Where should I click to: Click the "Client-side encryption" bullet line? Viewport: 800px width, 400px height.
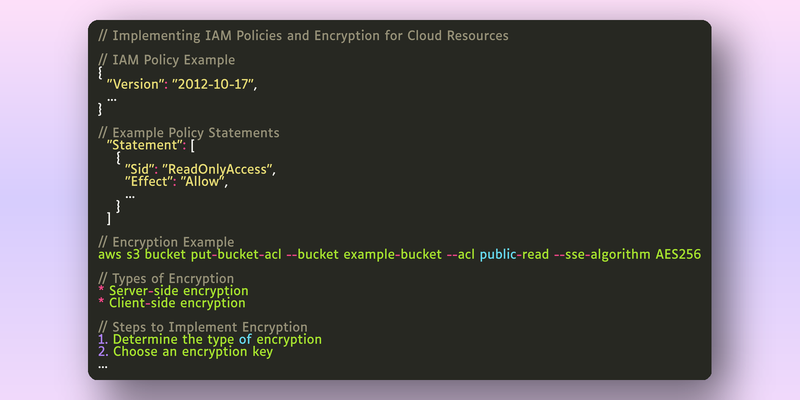[x=172, y=303]
